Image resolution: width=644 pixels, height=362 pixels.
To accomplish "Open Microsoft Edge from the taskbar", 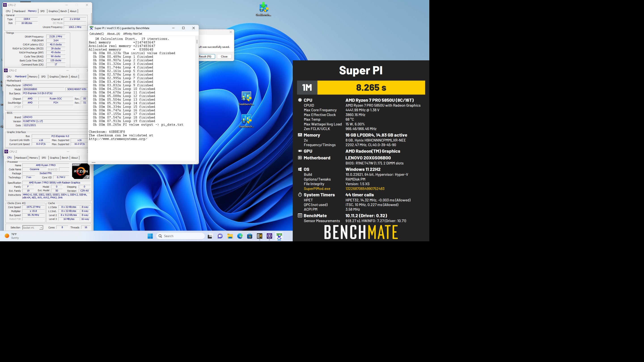I will pos(240,236).
